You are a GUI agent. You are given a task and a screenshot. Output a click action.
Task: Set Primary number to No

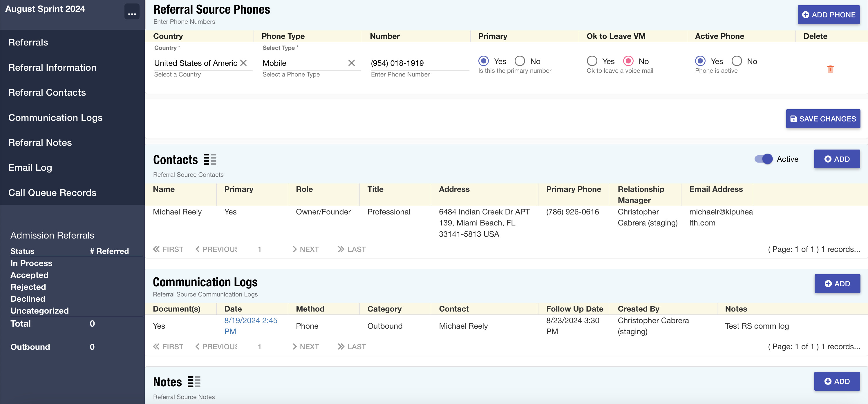tap(520, 61)
